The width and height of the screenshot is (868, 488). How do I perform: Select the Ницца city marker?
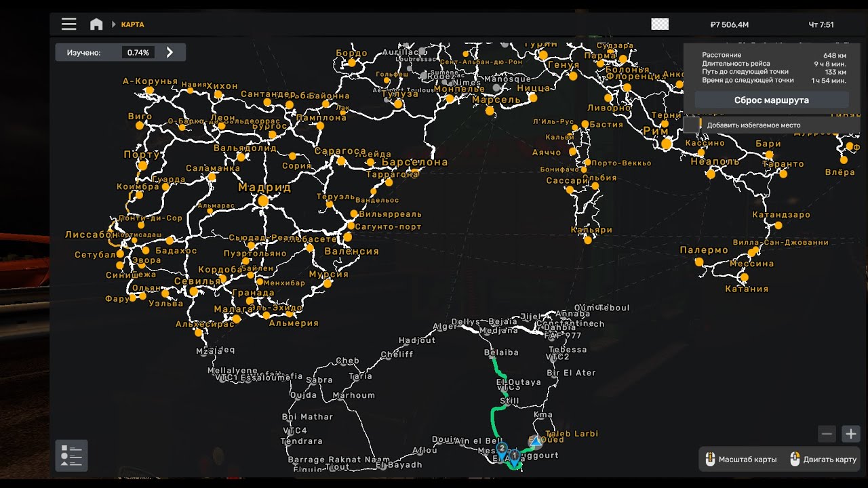pyautogui.click(x=533, y=98)
